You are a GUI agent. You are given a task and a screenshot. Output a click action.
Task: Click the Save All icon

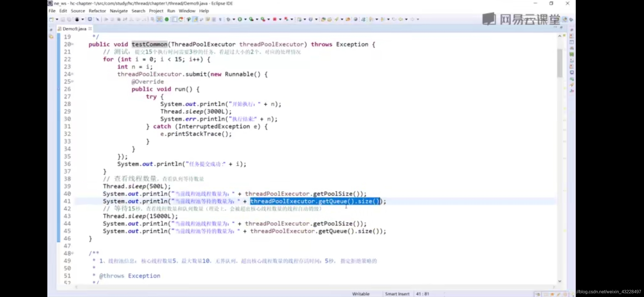(69, 19)
